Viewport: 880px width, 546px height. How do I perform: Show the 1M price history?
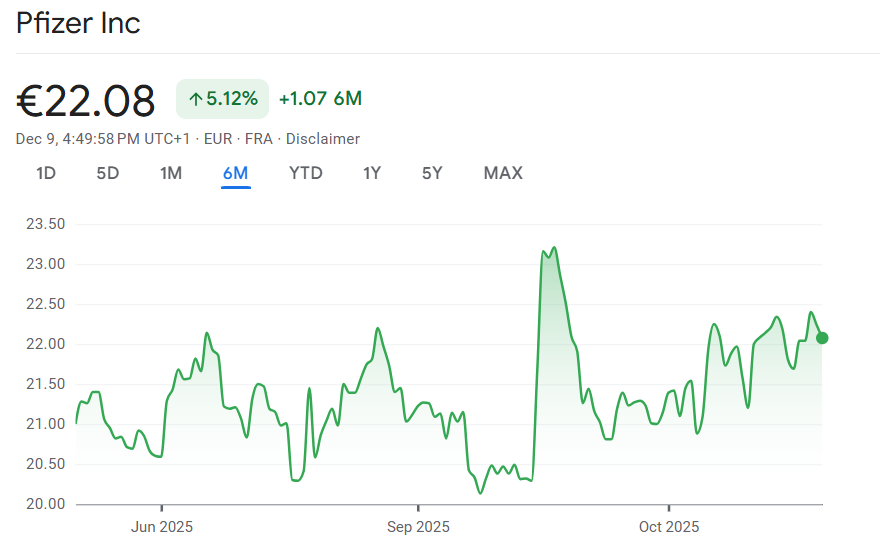[x=171, y=173]
